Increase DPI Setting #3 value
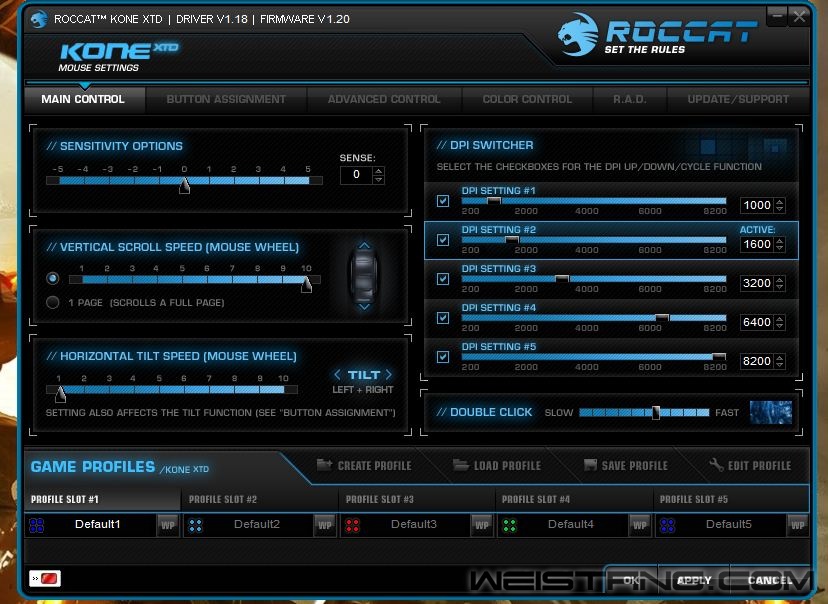 tap(780, 279)
